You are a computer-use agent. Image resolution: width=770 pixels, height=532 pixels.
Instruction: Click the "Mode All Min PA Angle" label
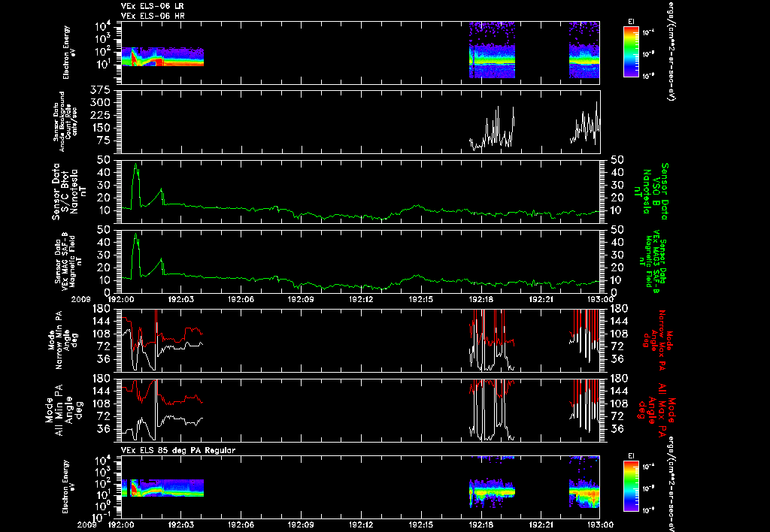[64, 410]
